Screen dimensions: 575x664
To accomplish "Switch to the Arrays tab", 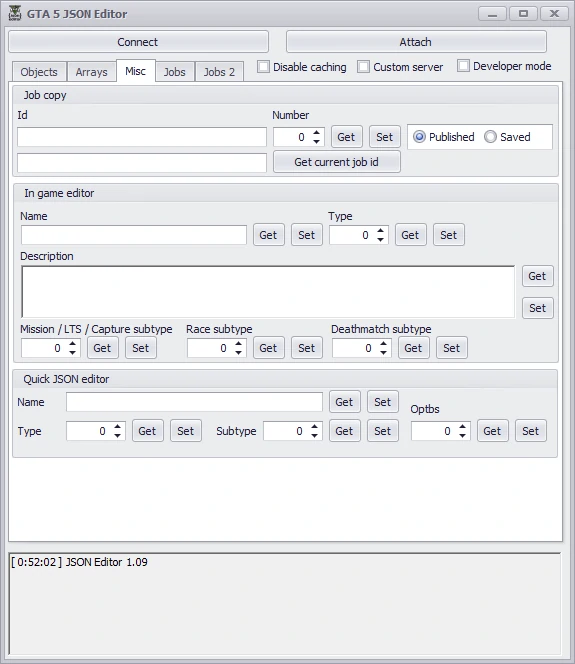I will [x=91, y=72].
